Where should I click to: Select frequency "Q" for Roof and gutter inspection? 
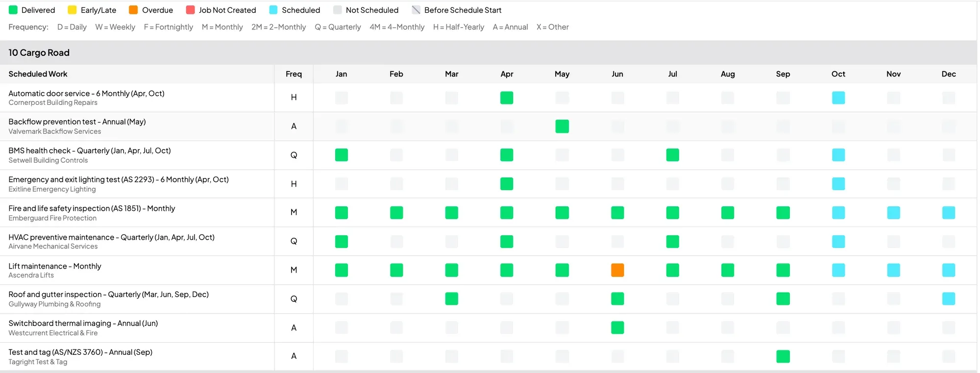pyautogui.click(x=294, y=299)
